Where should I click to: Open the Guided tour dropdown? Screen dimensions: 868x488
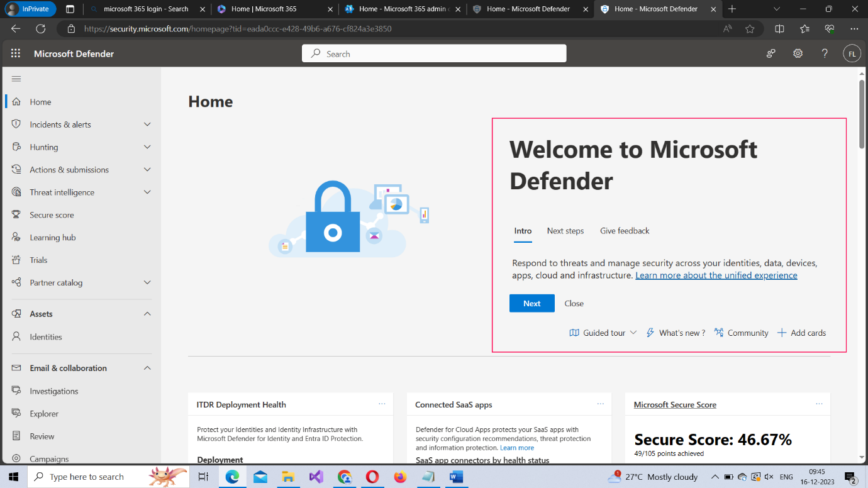coord(603,333)
